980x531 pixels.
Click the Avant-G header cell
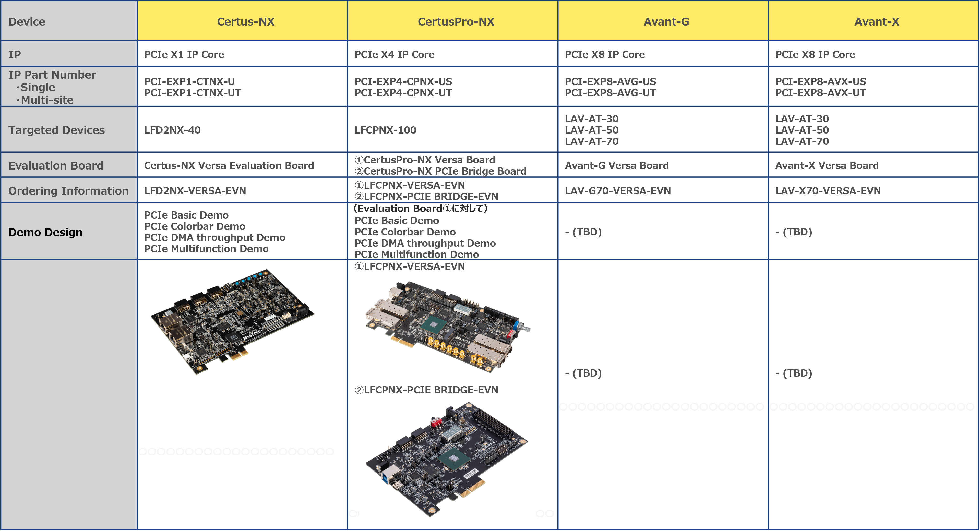coord(666,22)
